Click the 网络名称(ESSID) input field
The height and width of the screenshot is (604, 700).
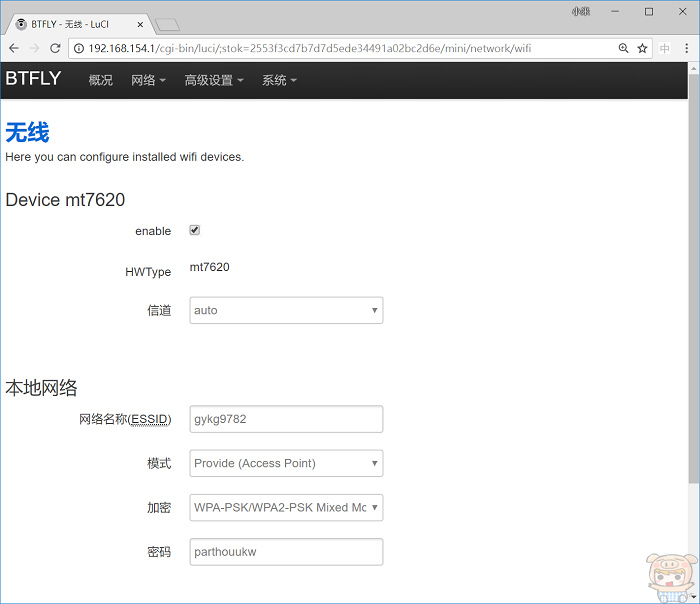click(x=286, y=419)
